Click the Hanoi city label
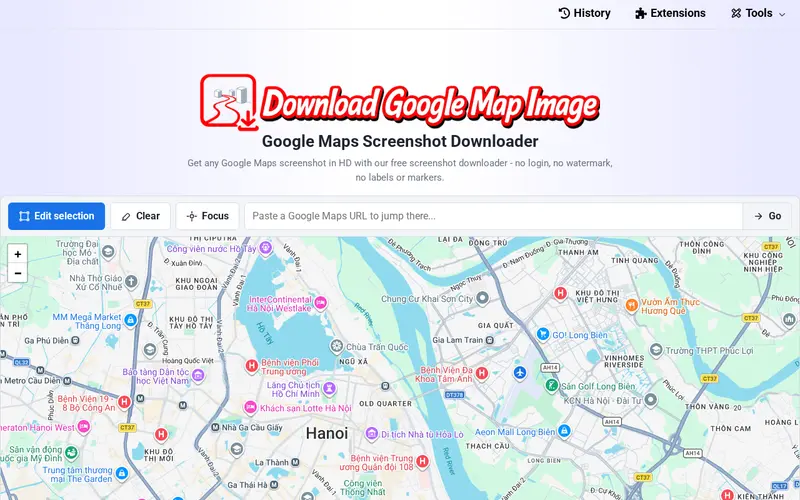Screen dimensions: 800x500 327,433
